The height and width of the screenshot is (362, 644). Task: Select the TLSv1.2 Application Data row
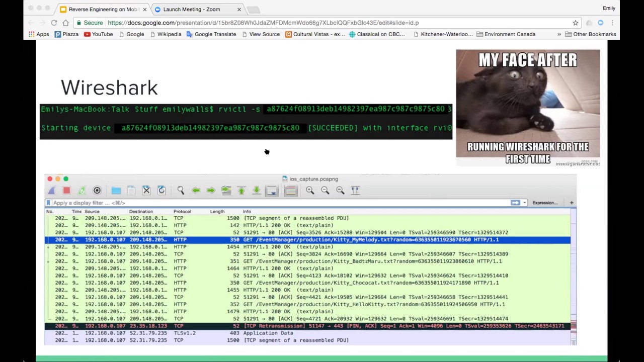tap(307, 333)
